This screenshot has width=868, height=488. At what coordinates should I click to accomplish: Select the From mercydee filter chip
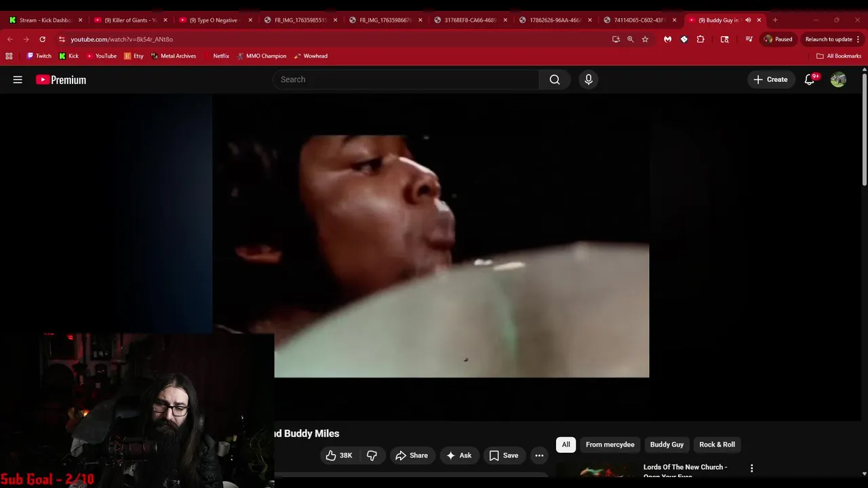610,445
